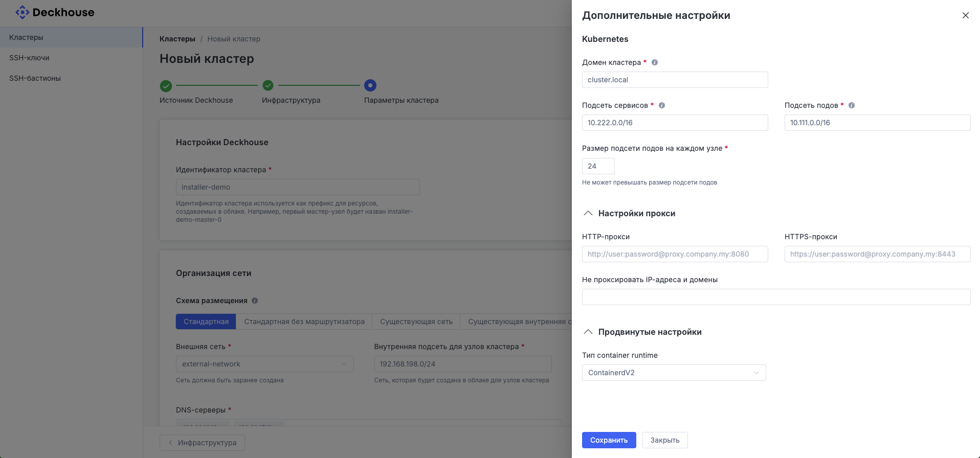
Task: Click the pod subnet size field 24
Action: (598, 166)
